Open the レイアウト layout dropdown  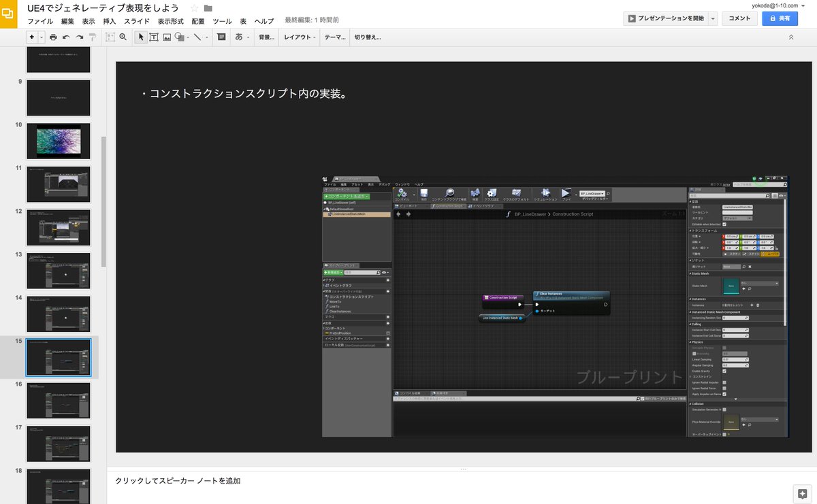300,37
